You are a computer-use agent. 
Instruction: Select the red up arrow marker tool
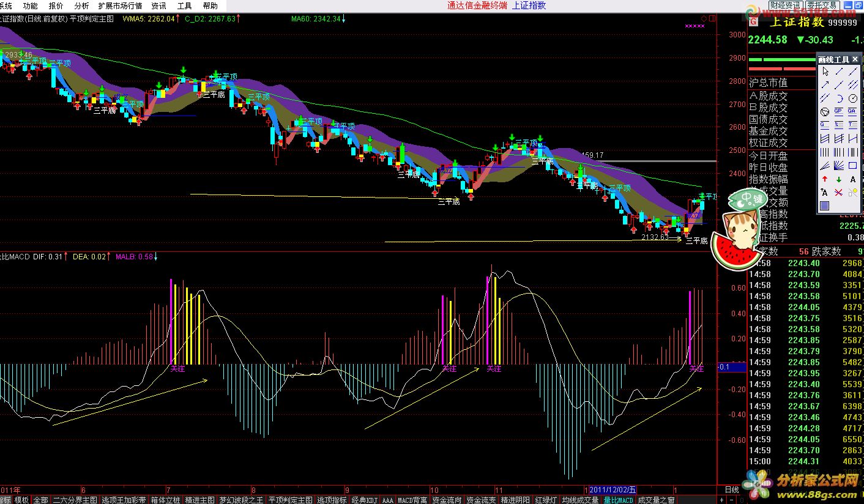(x=825, y=179)
